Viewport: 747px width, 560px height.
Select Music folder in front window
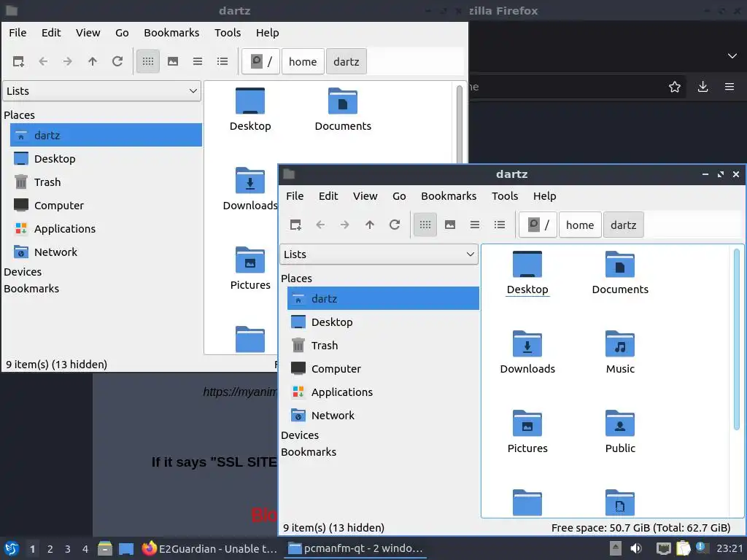pyautogui.click(x=620, y=352)
